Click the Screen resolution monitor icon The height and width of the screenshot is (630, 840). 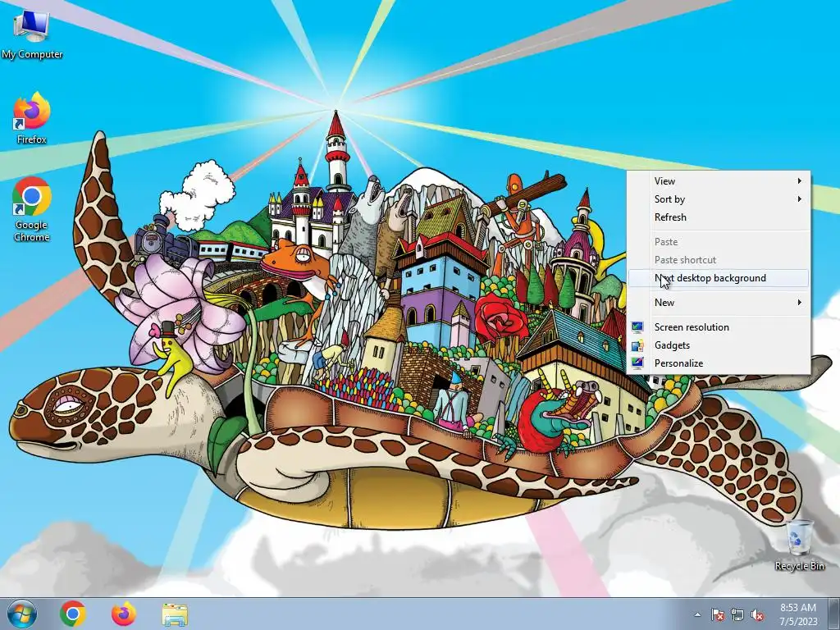[x=637, y=327]
